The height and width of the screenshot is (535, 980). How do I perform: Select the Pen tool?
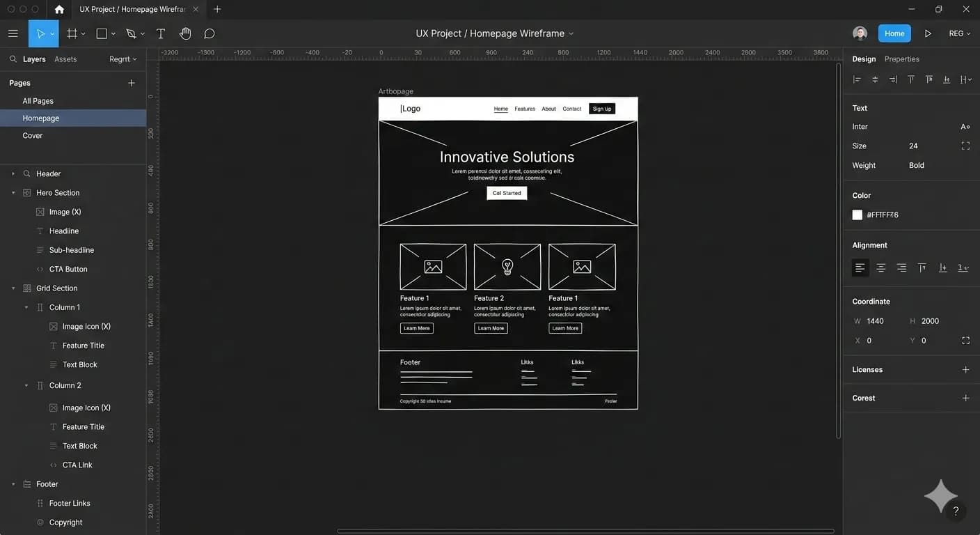(129, 33)
